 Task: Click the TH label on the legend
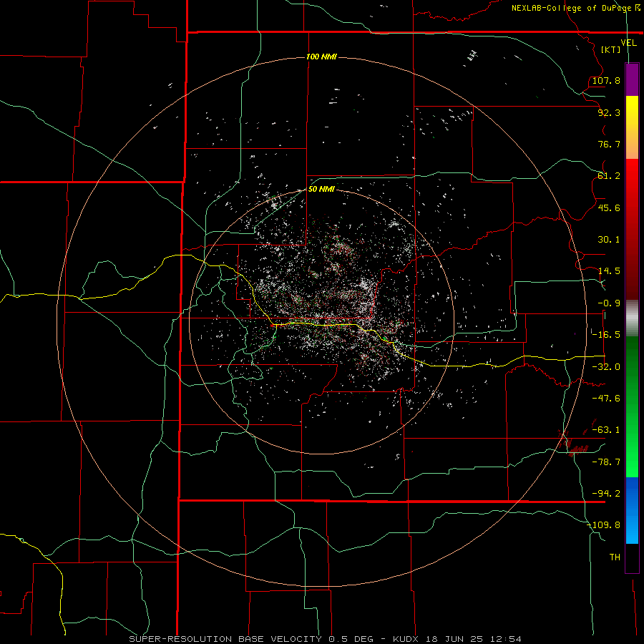point(615,557)
